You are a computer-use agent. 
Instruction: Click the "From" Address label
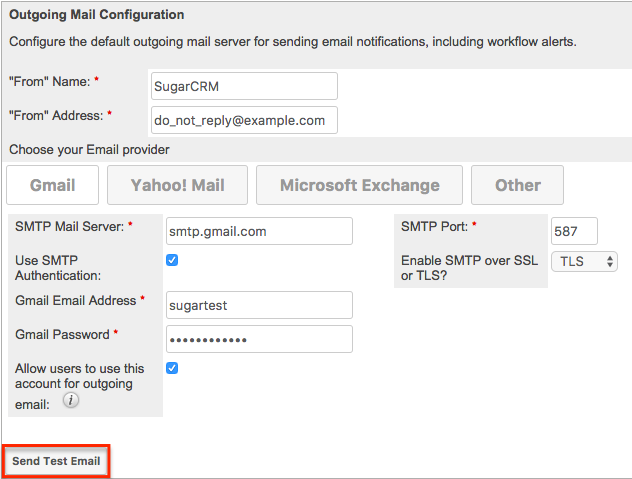(56, 116)
